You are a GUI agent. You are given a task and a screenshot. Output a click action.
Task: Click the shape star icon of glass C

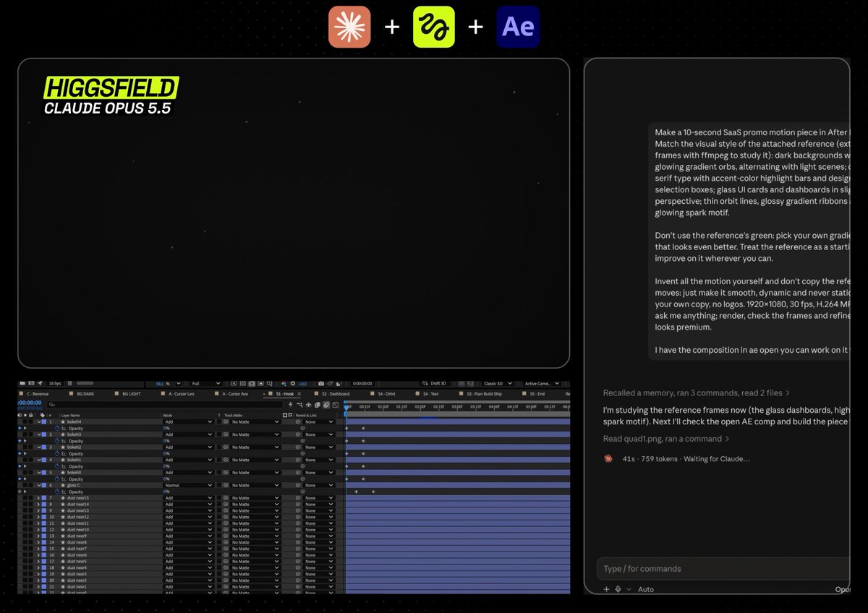(63, 485)
